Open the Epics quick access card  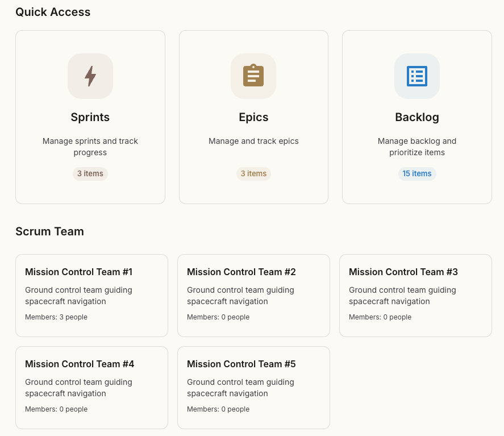click(253, 117)
